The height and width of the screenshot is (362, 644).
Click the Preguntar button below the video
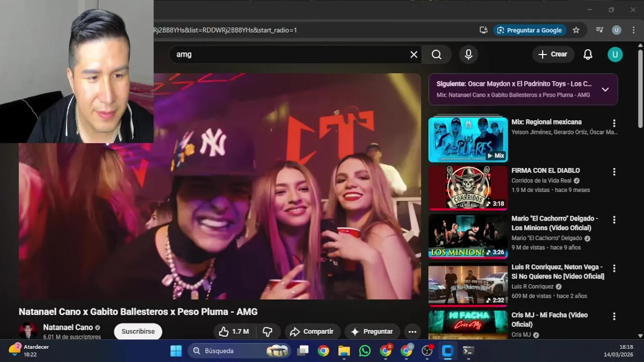pos(372,331)
